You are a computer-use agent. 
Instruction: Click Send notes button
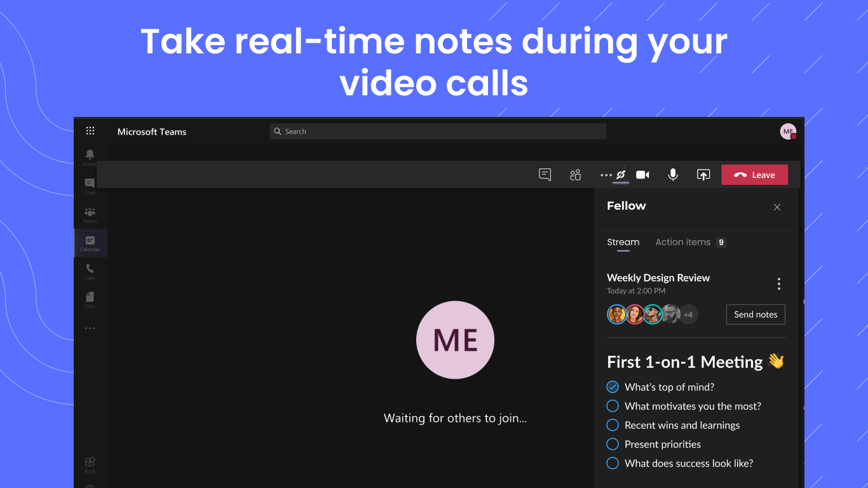coord(756,315)
